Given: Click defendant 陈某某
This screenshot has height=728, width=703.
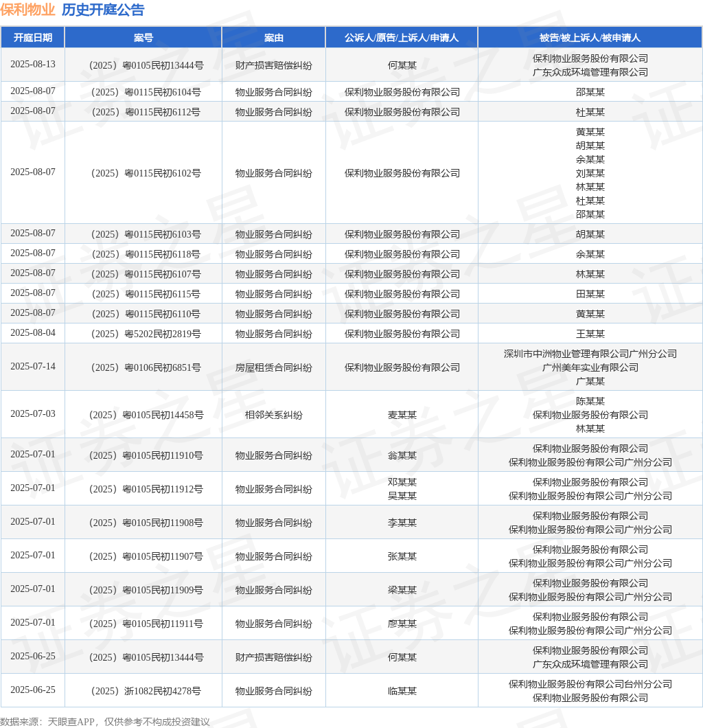Looking at the screenshot, I should (x=590, y=401).
